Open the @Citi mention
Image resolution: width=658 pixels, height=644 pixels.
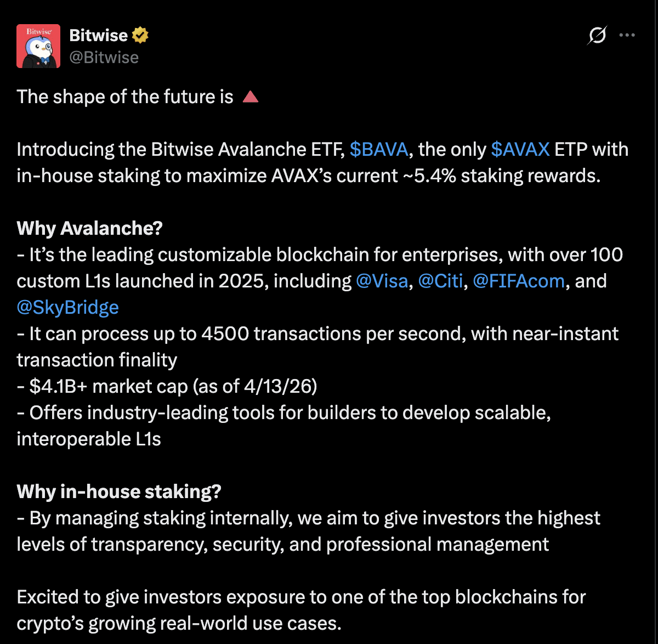[x=441, y=281]
